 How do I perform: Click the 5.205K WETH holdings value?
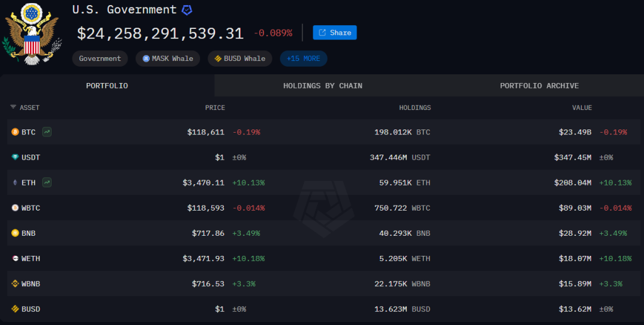pyautogui.click(x=404, y=258)
